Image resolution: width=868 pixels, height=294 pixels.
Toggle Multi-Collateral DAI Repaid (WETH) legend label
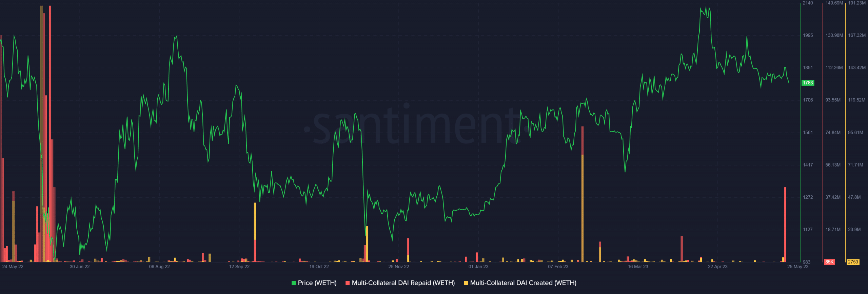click(x=403, y=283)
